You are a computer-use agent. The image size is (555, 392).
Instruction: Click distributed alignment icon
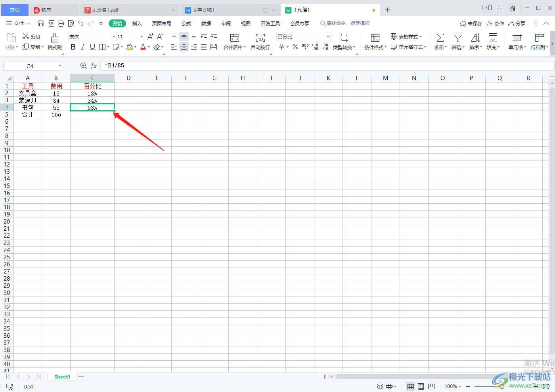(214, 47)
